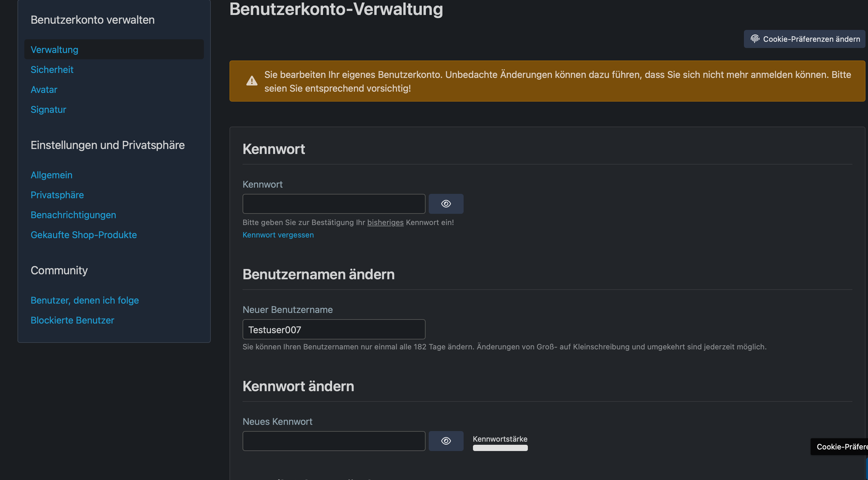
Task: Show current password with eye icon
Action: 446,204
